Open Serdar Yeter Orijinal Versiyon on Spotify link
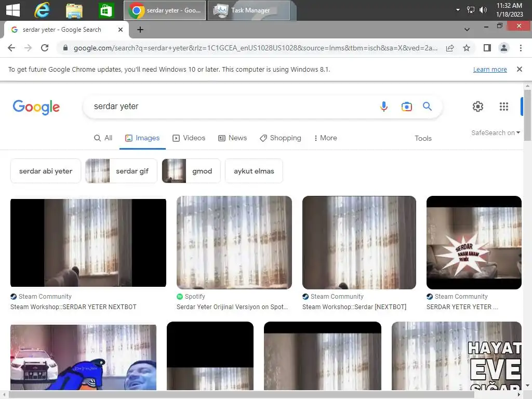Screen dimensions: 532x399 [232, 307]
